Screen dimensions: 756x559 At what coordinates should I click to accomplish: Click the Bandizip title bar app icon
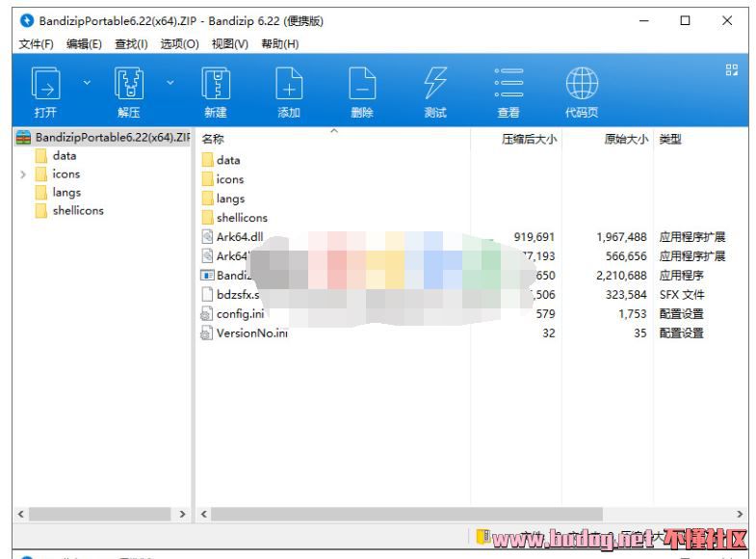pyautogui.click(x=27, y=21)
